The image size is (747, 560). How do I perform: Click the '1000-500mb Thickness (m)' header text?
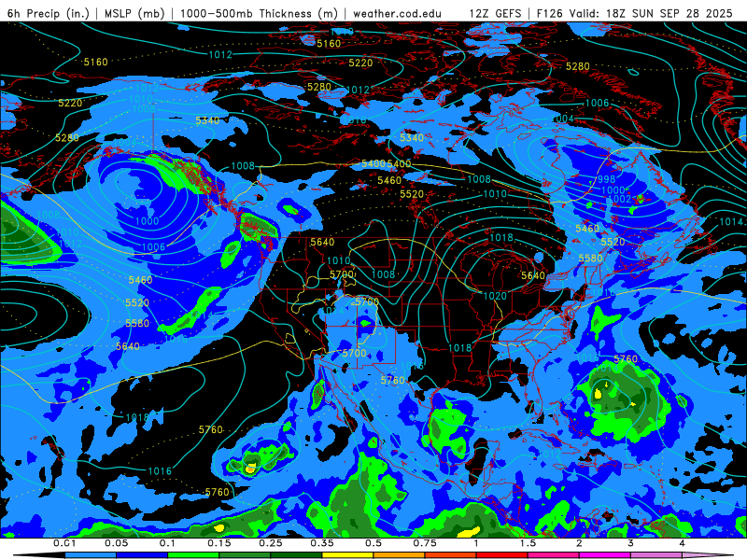(260, 13)
